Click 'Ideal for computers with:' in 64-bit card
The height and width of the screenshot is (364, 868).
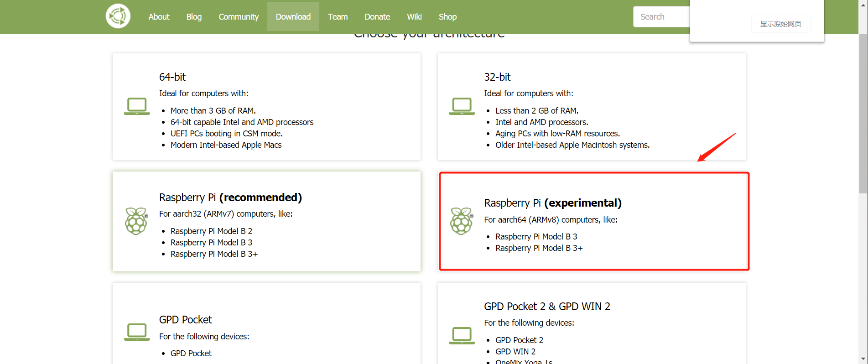point(203,94)
